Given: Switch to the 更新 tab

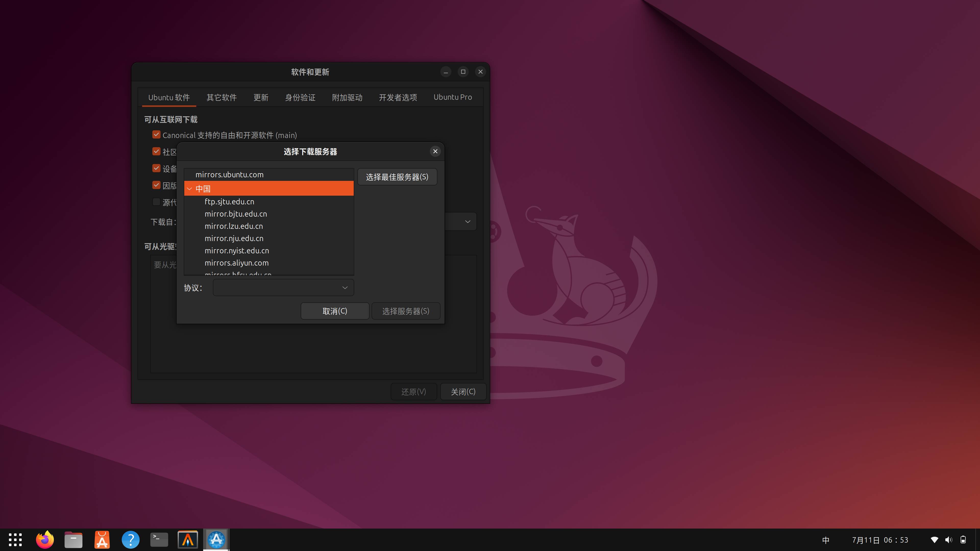Looking at the screenshot, I should point(261,97).
